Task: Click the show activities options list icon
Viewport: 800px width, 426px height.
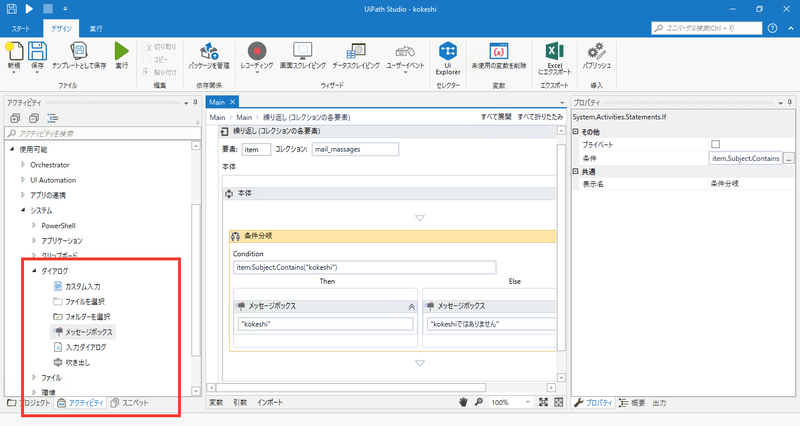Action: (x=53, y=118)
